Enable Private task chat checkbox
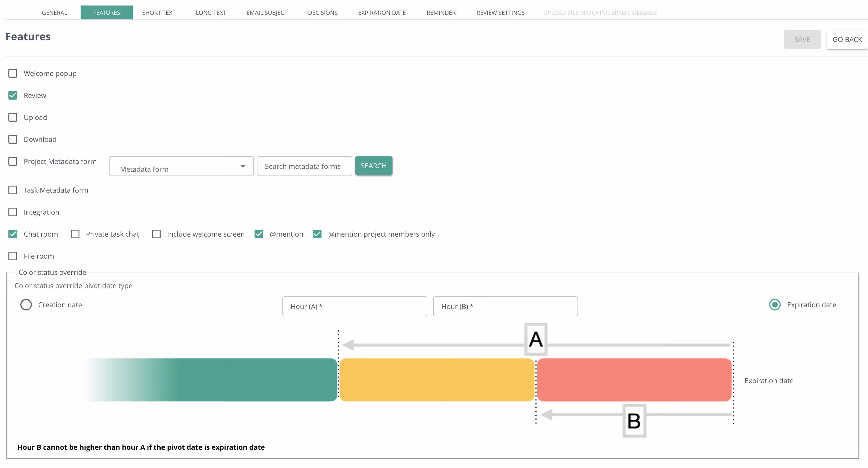 tap(75, 234)
